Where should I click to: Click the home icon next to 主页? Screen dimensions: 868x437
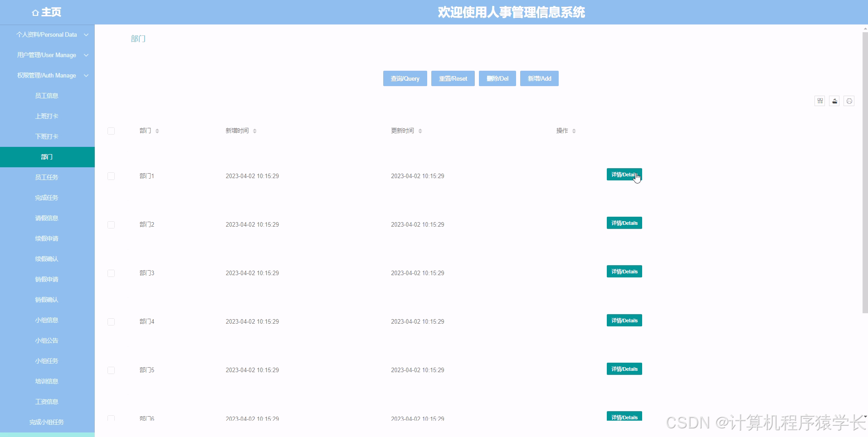tap(35, 12)
